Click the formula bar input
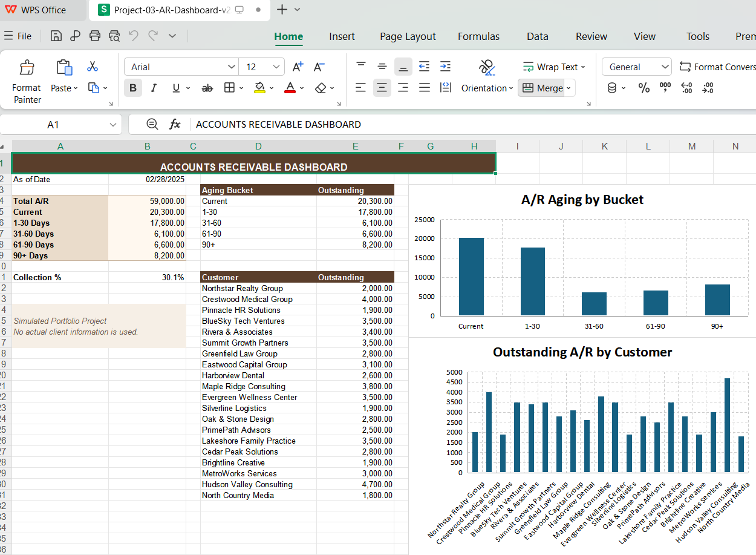The width and height of the screenshot is (756, 555). coord(472,124)
